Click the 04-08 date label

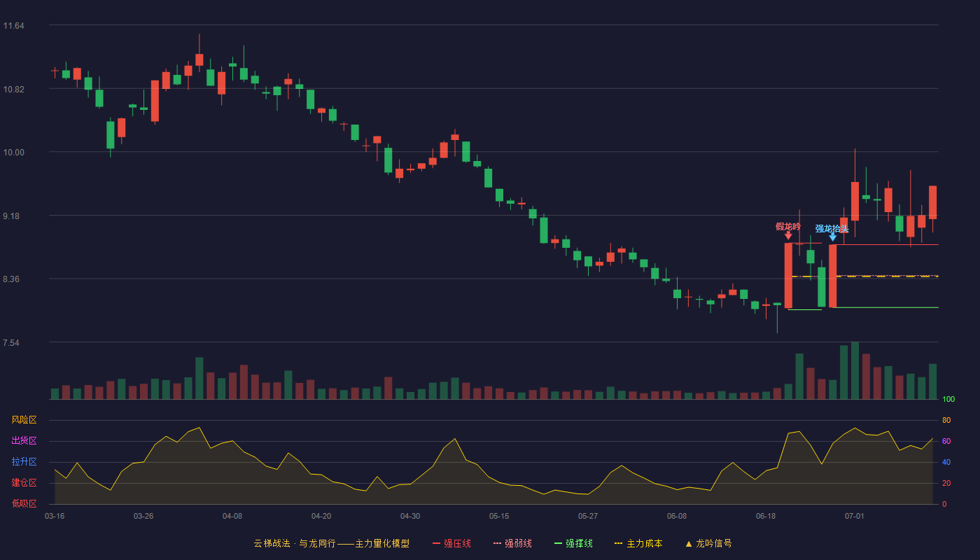point(232,516)
